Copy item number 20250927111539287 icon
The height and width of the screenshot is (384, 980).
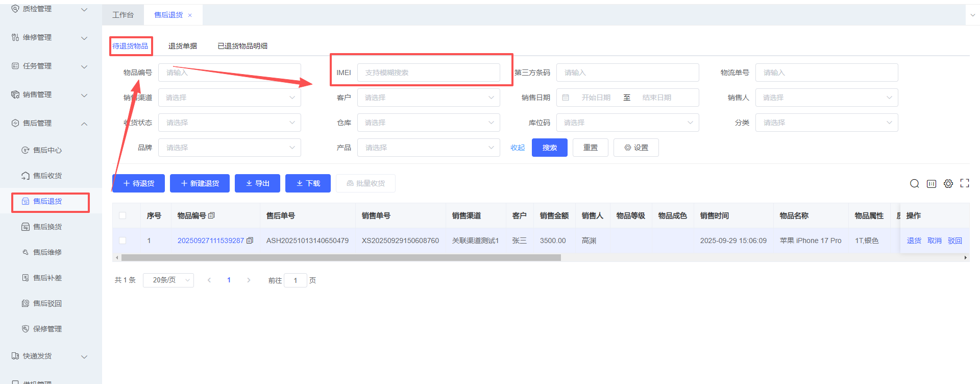[250, 241]
